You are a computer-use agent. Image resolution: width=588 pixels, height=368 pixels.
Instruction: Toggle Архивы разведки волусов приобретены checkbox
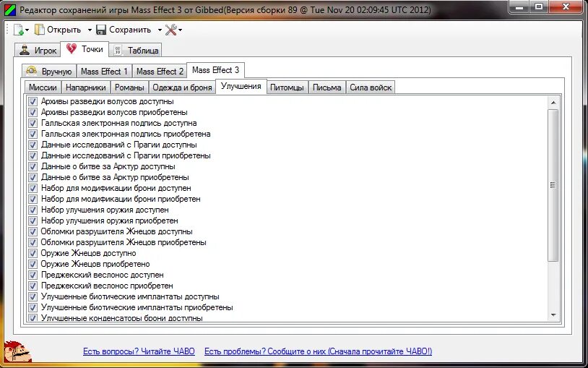tap(33, 112)
